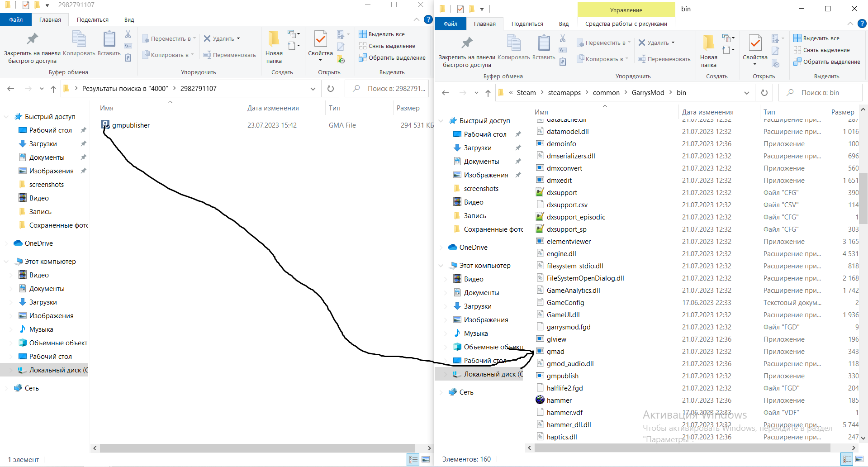
Task: Toggle quick access checkmark in bin title bar
Action: pos(460,9)
